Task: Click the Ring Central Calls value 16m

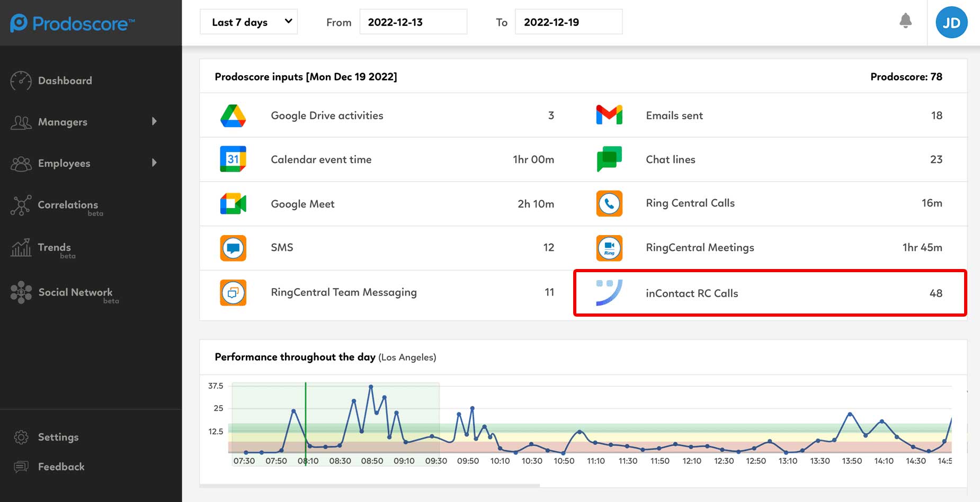Action: pyautogui.click(x=932, y=203)
